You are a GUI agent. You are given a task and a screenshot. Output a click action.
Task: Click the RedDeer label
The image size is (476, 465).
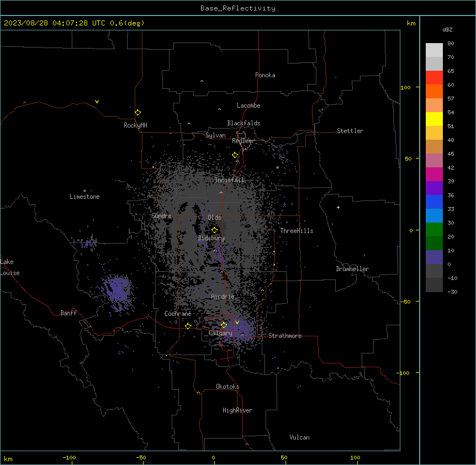(243, 141)
